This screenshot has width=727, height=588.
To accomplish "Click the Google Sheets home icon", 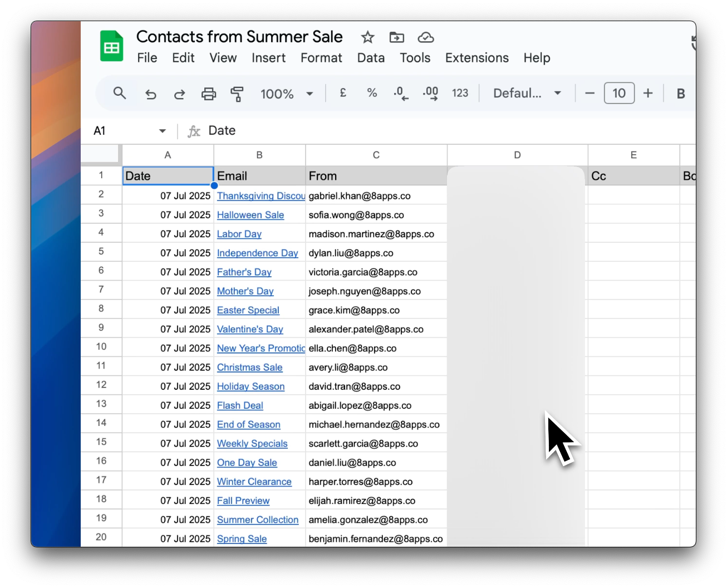I will [x=111, y=46].
